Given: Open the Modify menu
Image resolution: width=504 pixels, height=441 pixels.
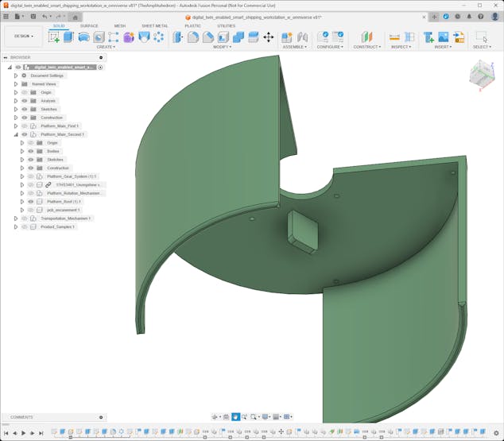Looking at the screenshot, I should [x=222, y=47].
